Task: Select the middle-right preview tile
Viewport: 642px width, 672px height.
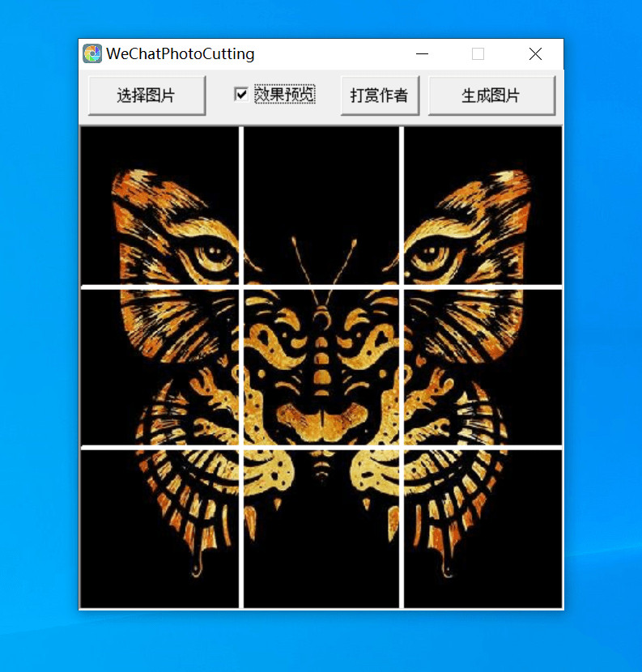Action: coord(483,368)
